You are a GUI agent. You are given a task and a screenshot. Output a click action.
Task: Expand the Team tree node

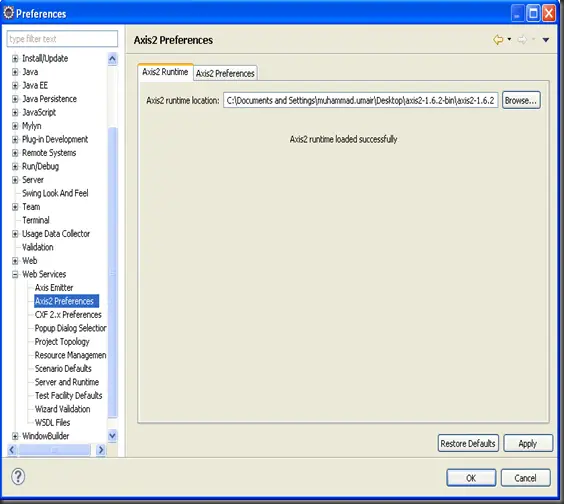click(15, 207)
